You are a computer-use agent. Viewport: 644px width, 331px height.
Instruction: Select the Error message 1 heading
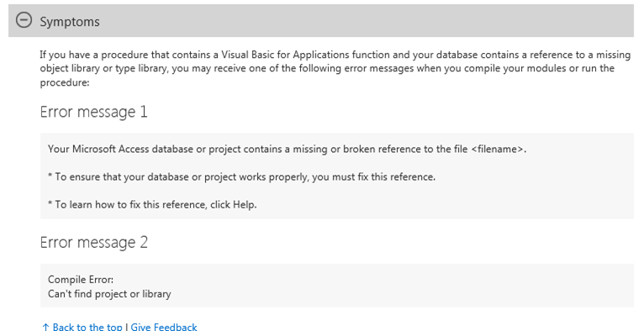pyautogui.click(x=93, y=112)
